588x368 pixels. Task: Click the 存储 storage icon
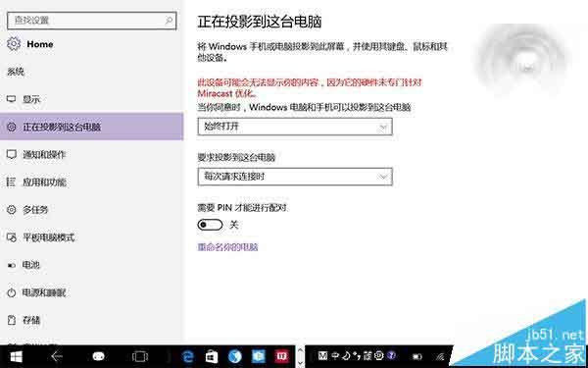tap(11, 320)
